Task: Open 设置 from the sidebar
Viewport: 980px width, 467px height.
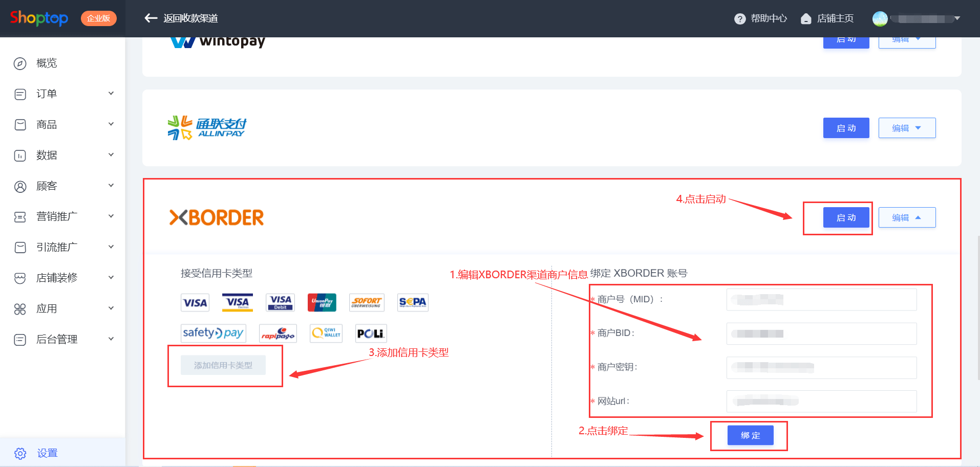Action: click(48, 453)
